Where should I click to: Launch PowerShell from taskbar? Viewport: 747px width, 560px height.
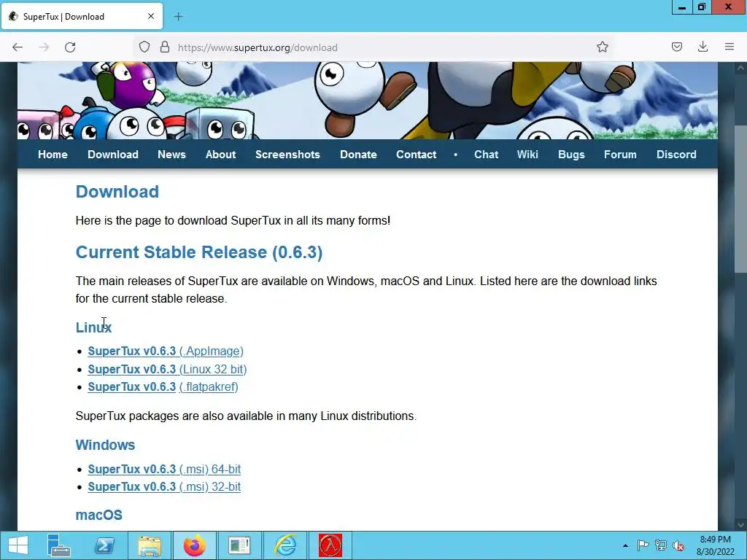tap(104, 545)
